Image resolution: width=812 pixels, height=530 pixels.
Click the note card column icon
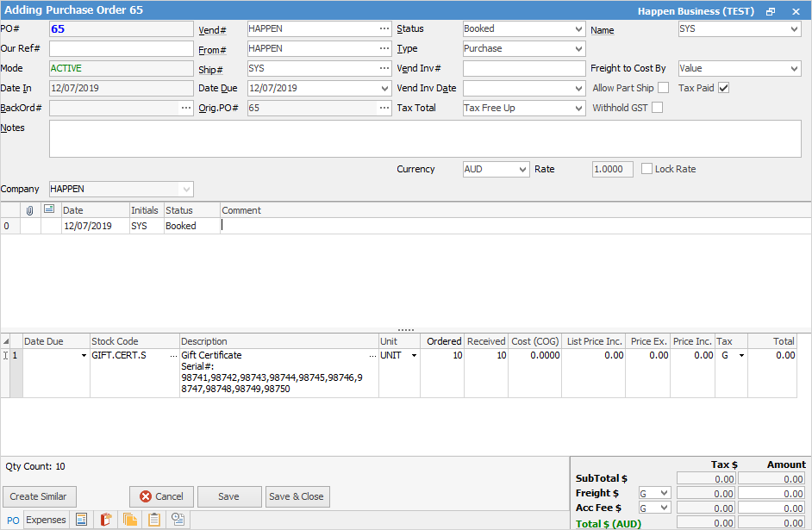coord(49,210)
